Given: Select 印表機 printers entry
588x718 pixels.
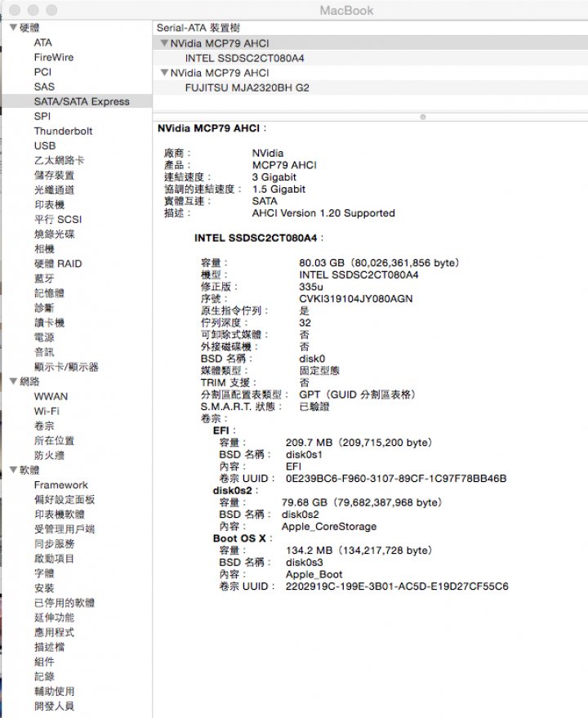Looking at the screenshot, I should [x=49, y=205].
